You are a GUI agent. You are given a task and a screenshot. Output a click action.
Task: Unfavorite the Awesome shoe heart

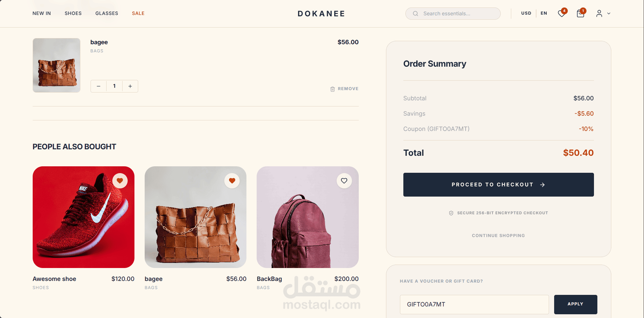tap(120, 181)
